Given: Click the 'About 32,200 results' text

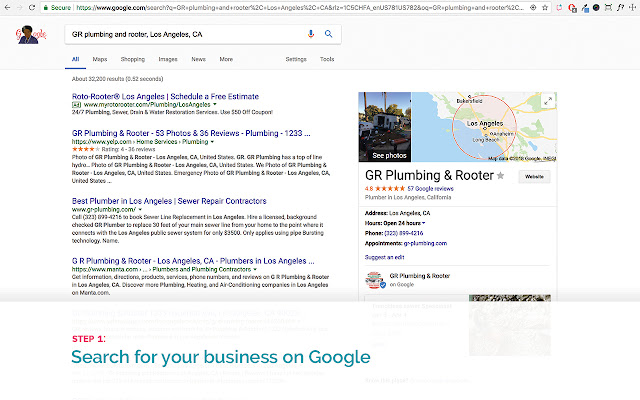Looking at the screenshot, I should coord(118,79).
